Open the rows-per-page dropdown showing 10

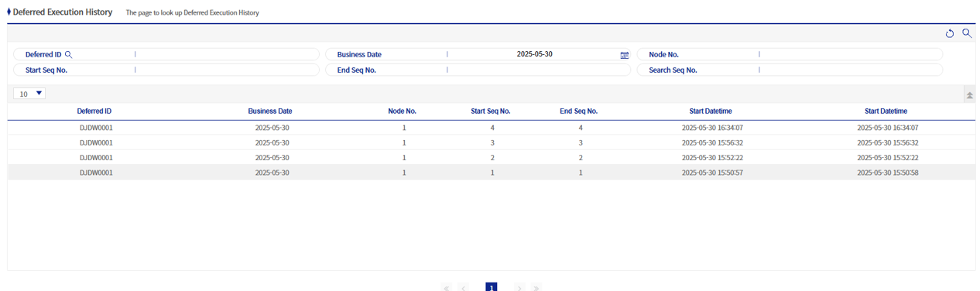click(29, 94)
